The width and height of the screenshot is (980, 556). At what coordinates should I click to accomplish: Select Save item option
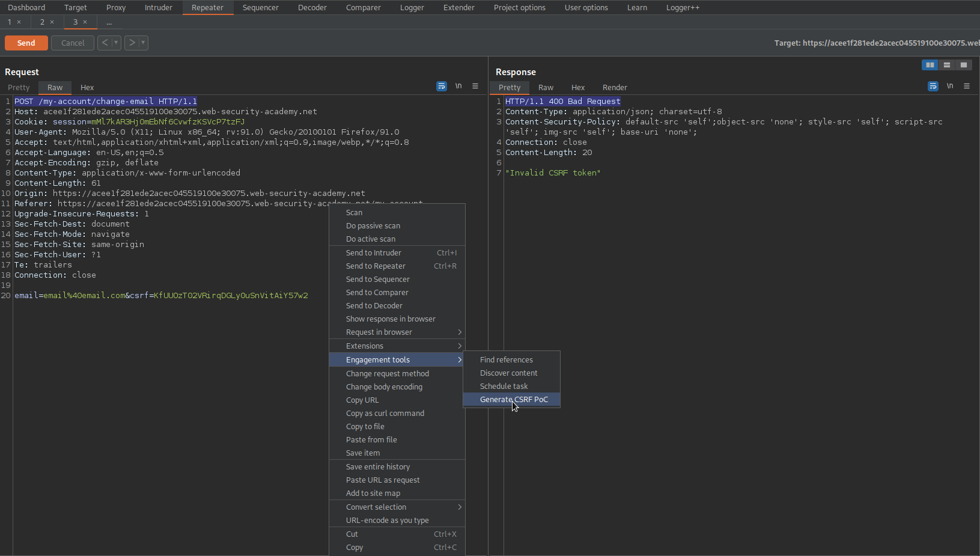tap(397, 453)
